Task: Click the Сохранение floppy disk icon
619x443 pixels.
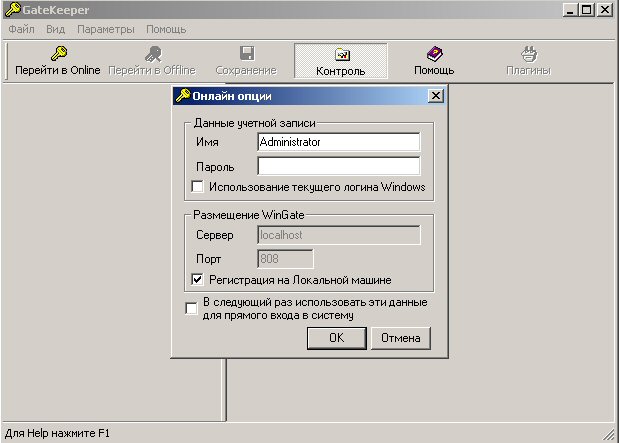Action: [247, 53]
